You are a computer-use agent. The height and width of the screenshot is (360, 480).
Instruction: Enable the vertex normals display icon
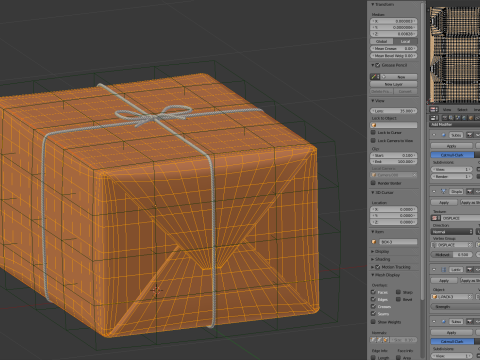[374, 340]
